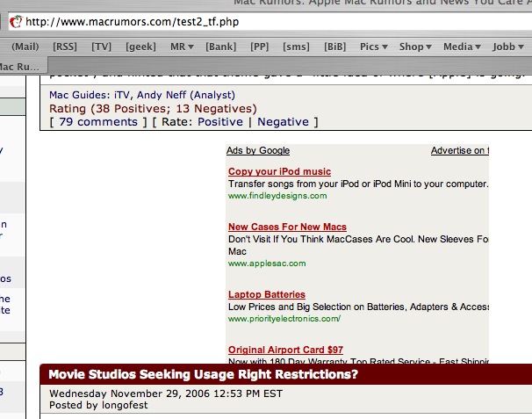532x419 pixels.
Task: Open the [sms] bookmark
Action: [x=296, y=47]
